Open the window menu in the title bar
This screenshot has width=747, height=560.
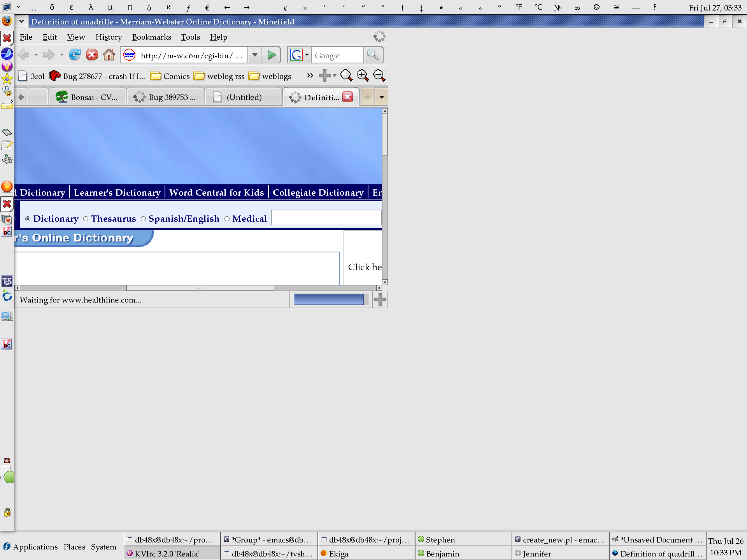(21, 21)
